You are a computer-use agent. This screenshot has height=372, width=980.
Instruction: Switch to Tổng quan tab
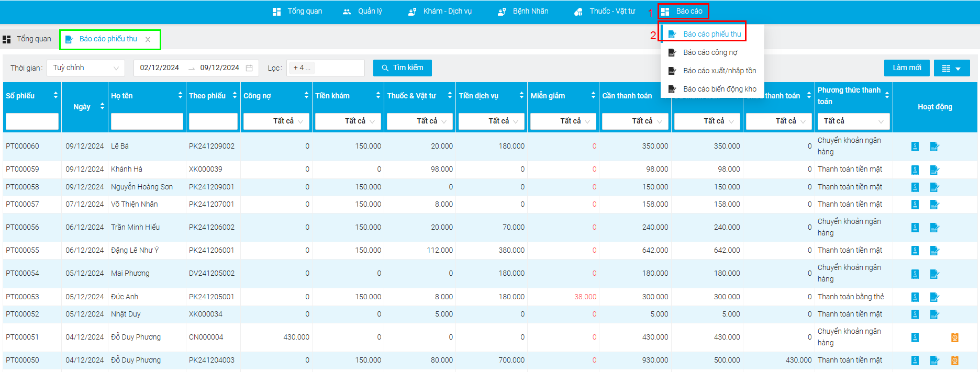[27, 39]
